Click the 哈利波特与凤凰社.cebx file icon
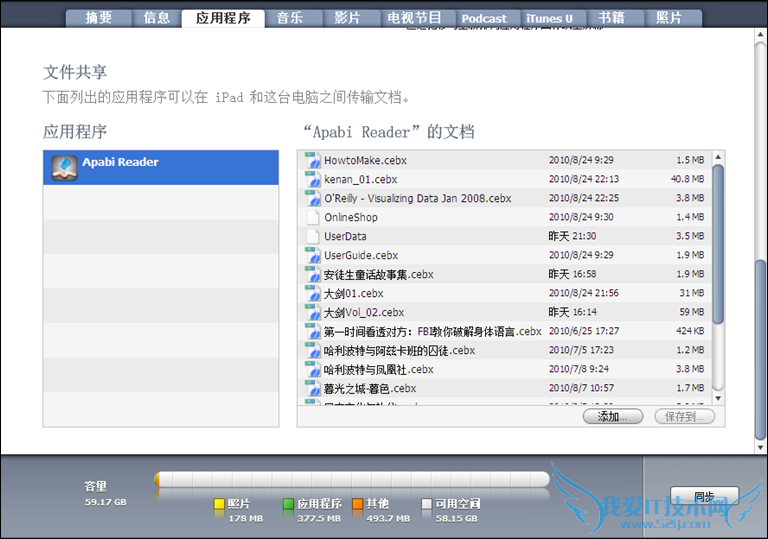 pyautogui.click(x=312, y=369)
